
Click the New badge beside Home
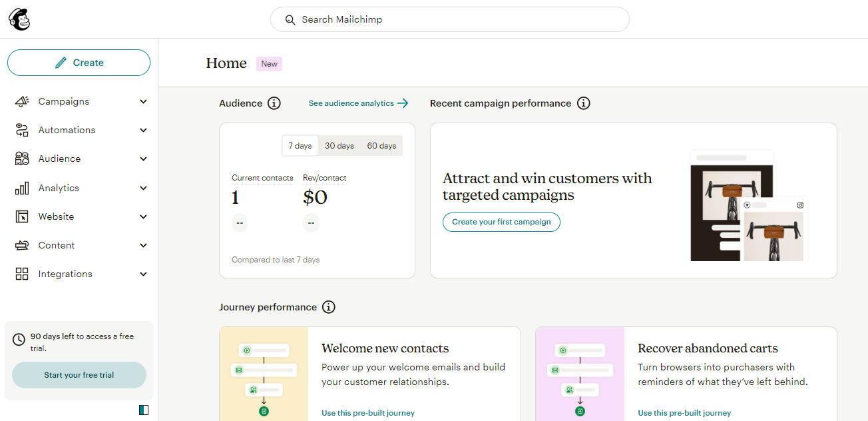pyautogui.click(x=270, y=64)
